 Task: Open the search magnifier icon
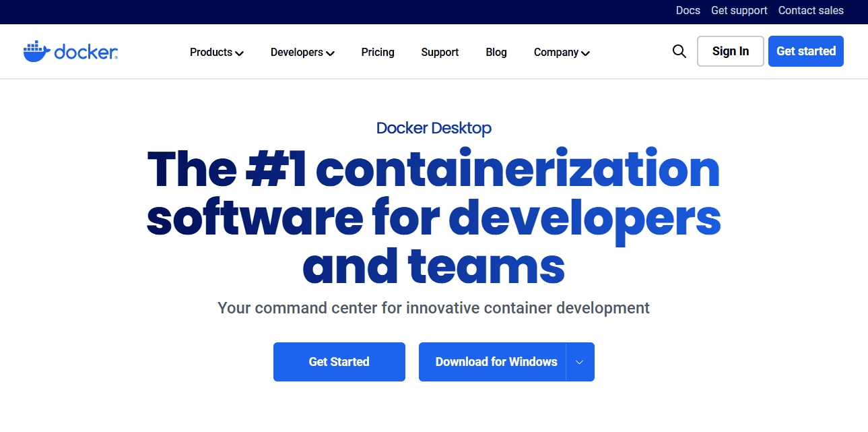[x=679, y=51]
